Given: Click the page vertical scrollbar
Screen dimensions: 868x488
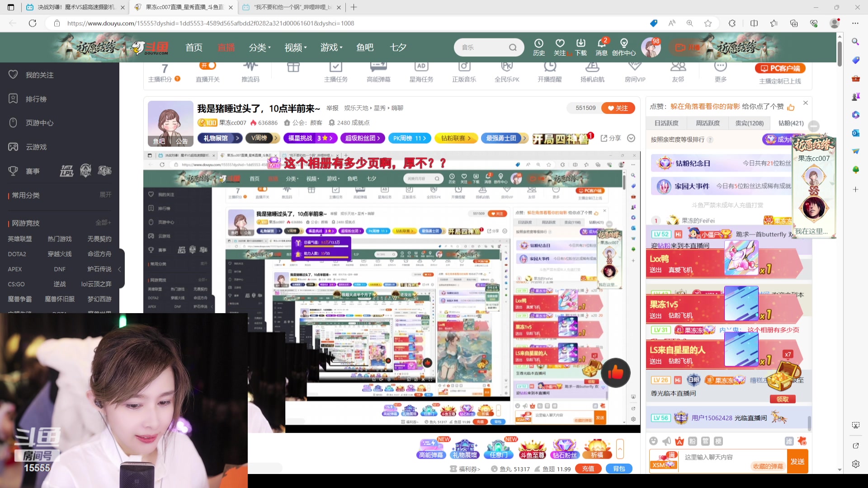Looking at the screenshot, I should (x=840, y=54).
